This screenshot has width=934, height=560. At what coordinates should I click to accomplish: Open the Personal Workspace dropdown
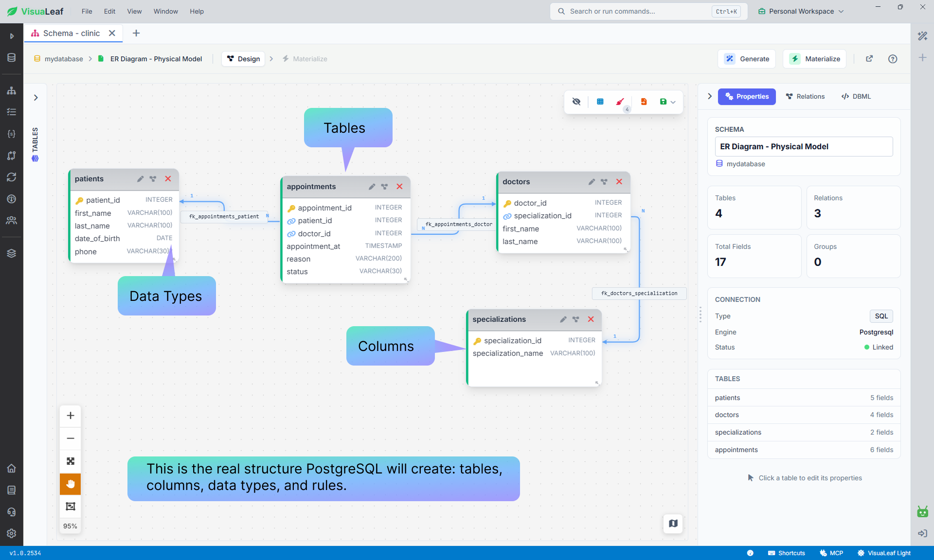pyautogui.click(x=801, y=11)
